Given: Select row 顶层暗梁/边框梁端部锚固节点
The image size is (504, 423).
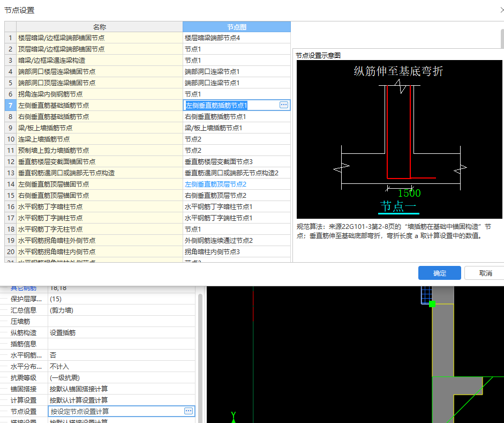Looking at the screenshot, I should tap(99, 49).
